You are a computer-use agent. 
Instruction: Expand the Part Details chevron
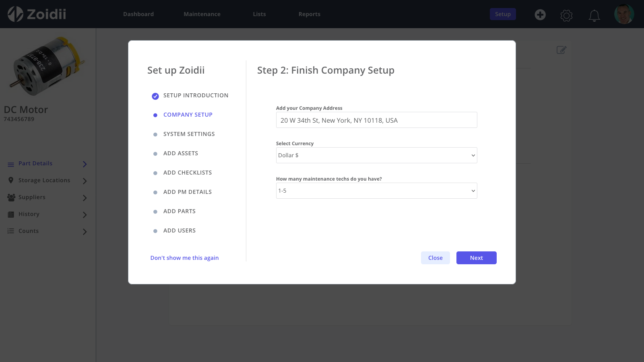[x=85, y=164]
